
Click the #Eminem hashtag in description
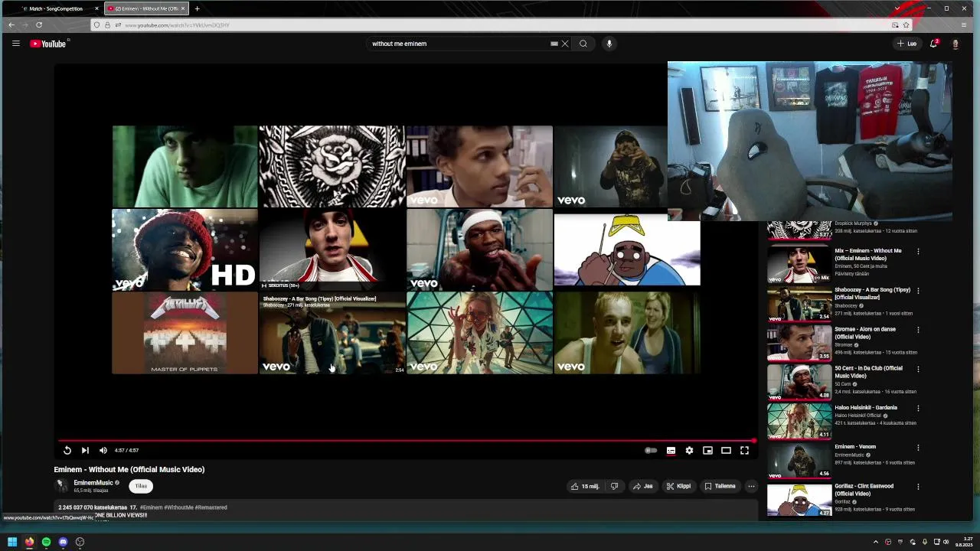151,507
